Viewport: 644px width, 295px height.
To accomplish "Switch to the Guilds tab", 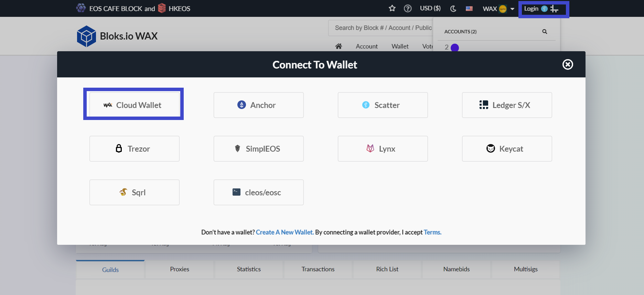I will coord(110,270).
